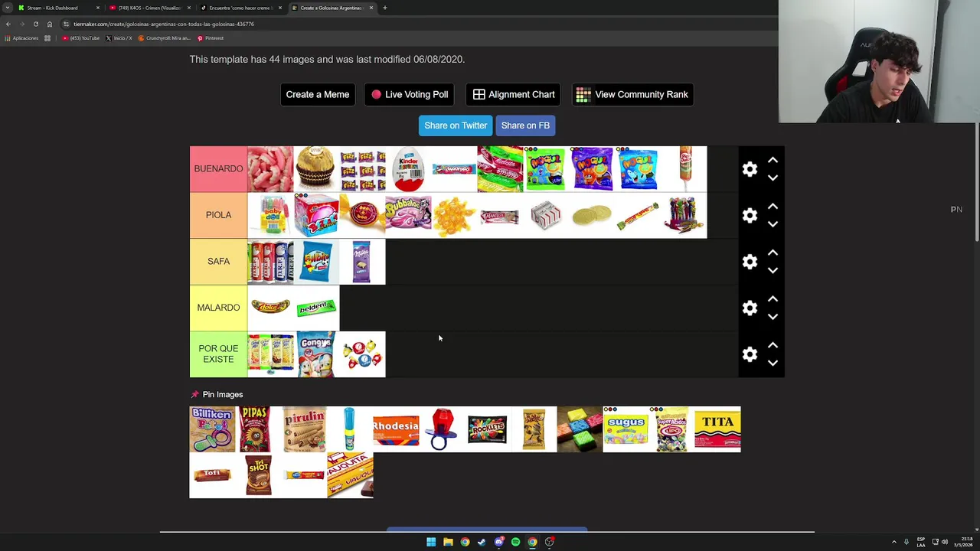Screen dimensions: 980x551
Task: Move BUENARDO row down with arrow
Action: [x=773, y=178]
